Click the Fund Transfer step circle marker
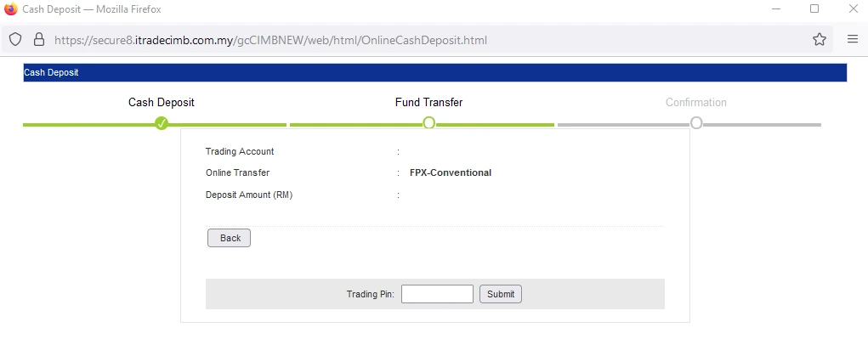868x356 pixels. click(x=428, y=123)
